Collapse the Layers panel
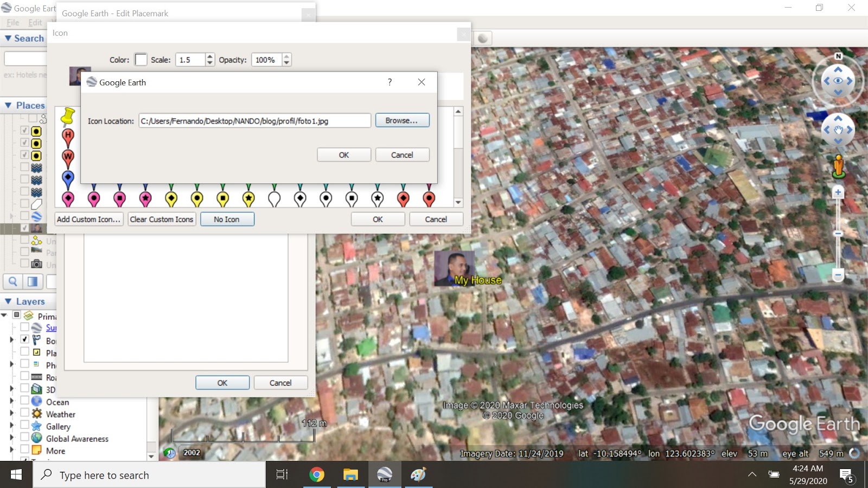 (7, 301)
